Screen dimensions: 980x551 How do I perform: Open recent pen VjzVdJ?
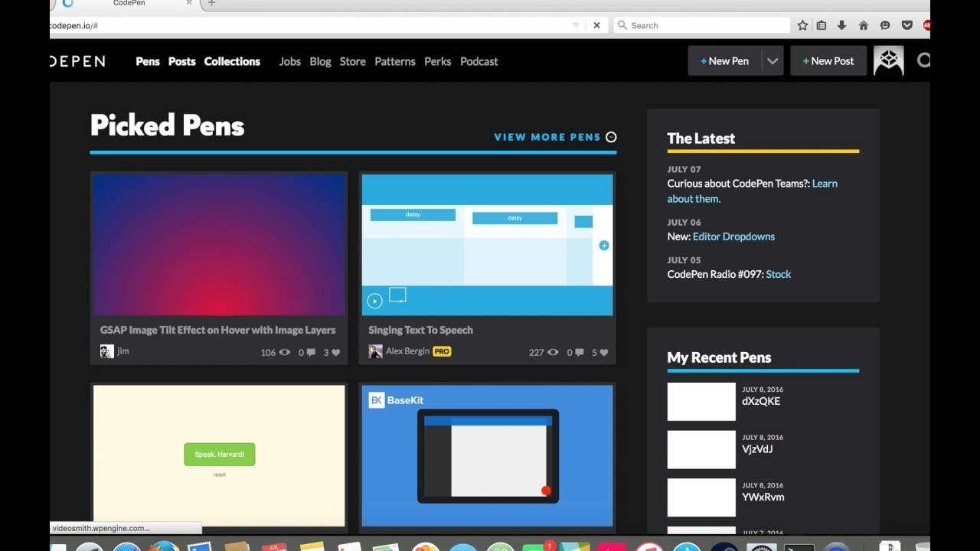point(757,449)
